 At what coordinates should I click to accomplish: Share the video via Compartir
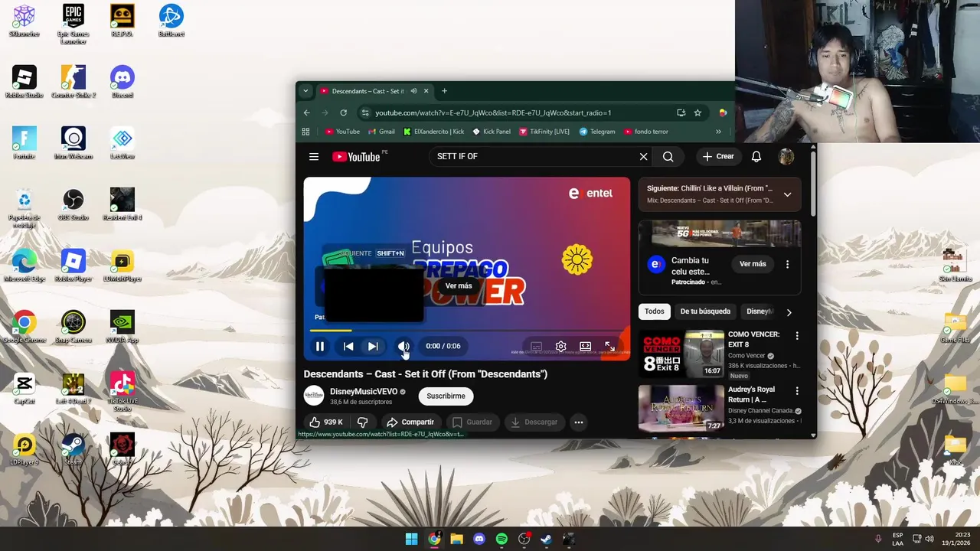tap(411, 422)
